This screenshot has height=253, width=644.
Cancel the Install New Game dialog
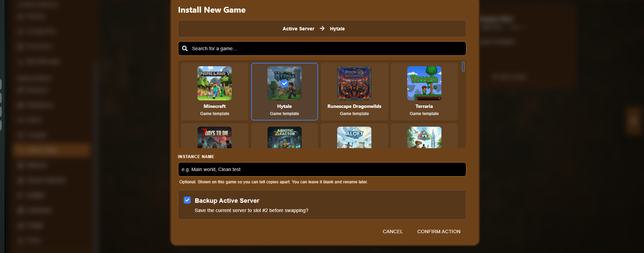(393, 231)
